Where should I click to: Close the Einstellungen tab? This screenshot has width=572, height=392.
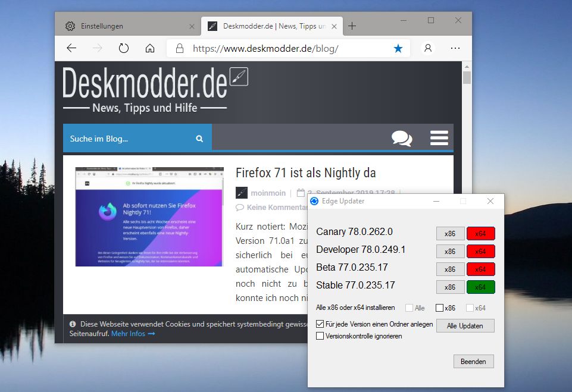click(x=192, y=26)
